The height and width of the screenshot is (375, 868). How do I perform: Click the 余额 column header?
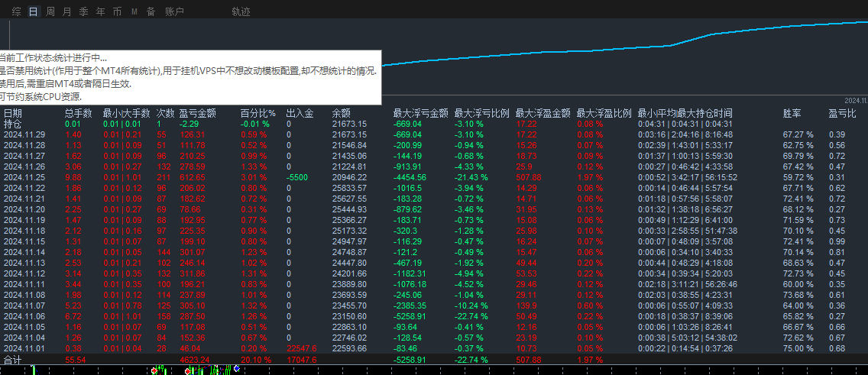(x=341, y=113)
